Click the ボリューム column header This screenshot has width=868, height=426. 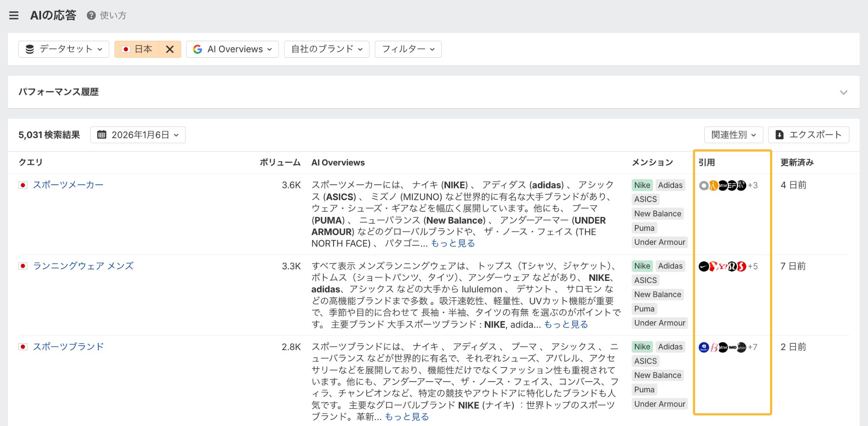280,163
